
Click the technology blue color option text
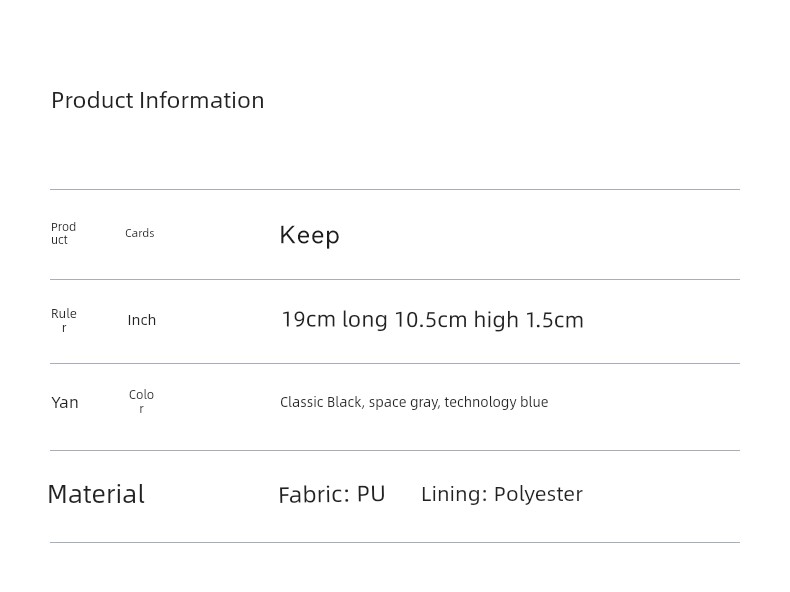pos(496,402)
